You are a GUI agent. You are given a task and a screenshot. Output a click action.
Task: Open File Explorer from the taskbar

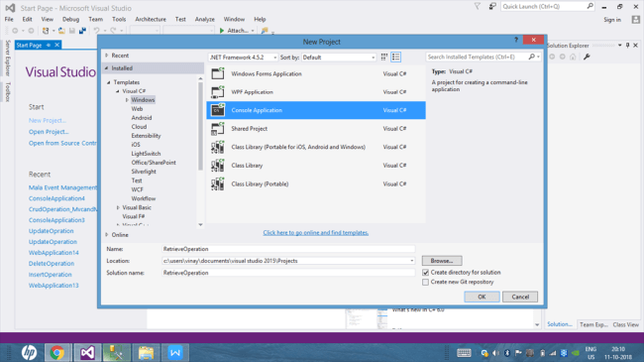pos(146,352)
